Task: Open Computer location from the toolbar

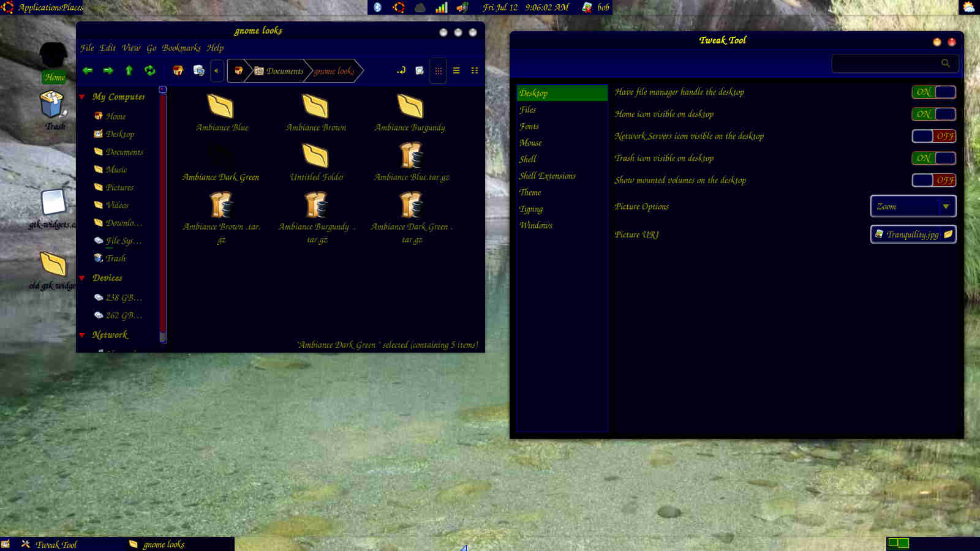Action: 198,70
